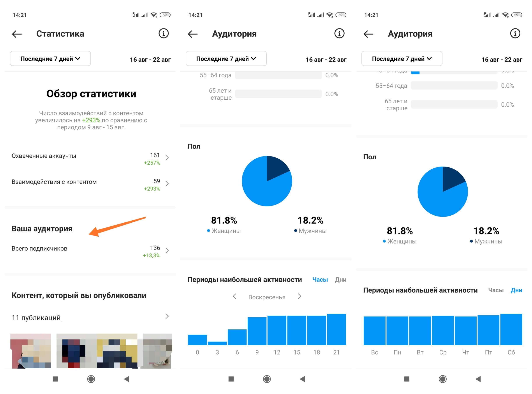Screen dimensions: 532x394
Task: Tap back arrow on Статистика screen
Action: [17, 34]
